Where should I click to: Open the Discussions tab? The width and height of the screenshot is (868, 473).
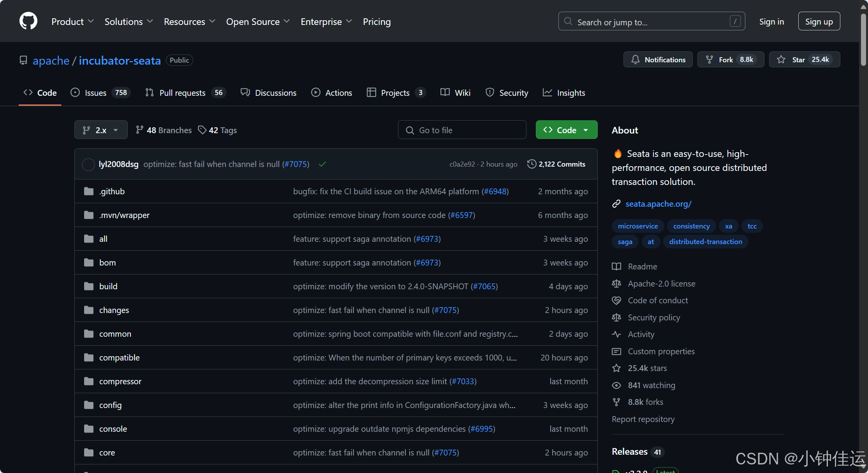click(275, 93)
